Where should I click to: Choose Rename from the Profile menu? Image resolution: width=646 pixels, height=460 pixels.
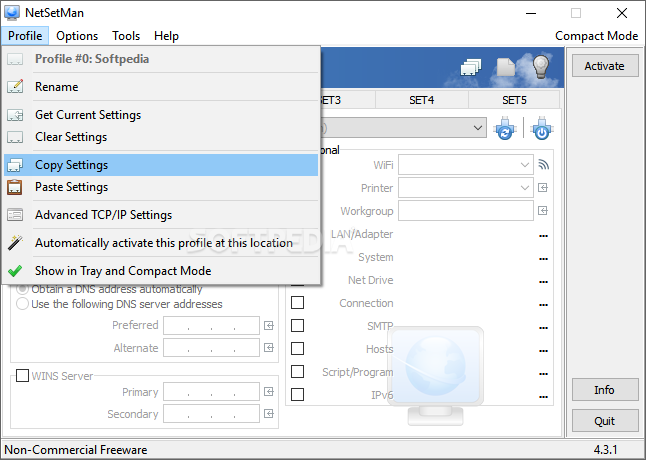coord(161,86)
